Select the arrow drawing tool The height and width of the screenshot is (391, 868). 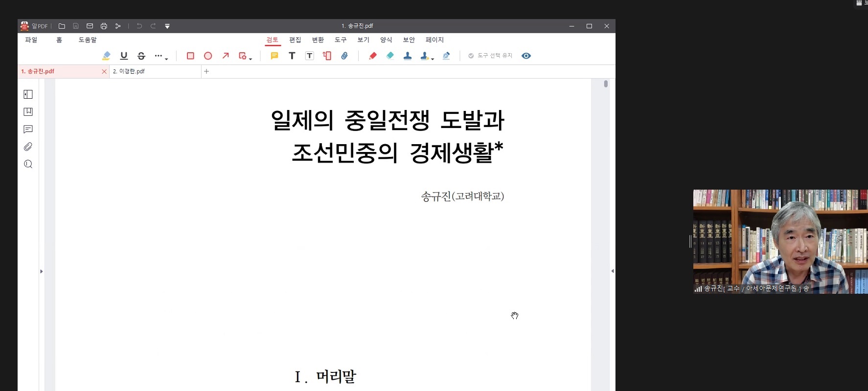click(226, 56)
